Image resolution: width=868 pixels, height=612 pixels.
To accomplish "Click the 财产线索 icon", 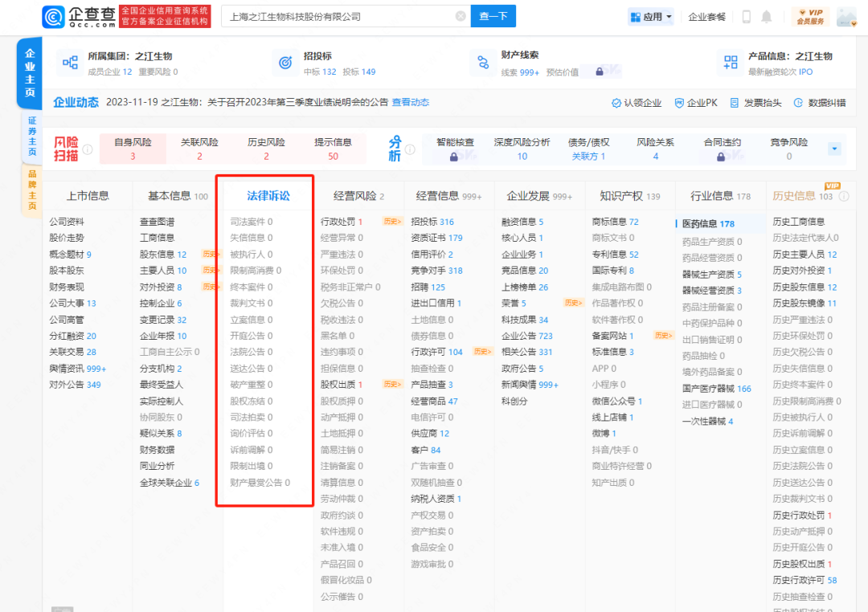I will point(483,63).
